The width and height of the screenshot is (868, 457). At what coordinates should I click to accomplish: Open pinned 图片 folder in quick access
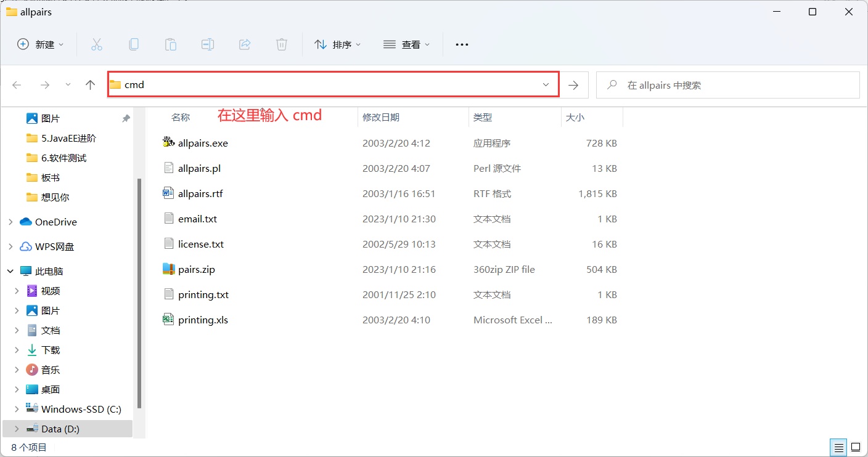coord(43,118)
